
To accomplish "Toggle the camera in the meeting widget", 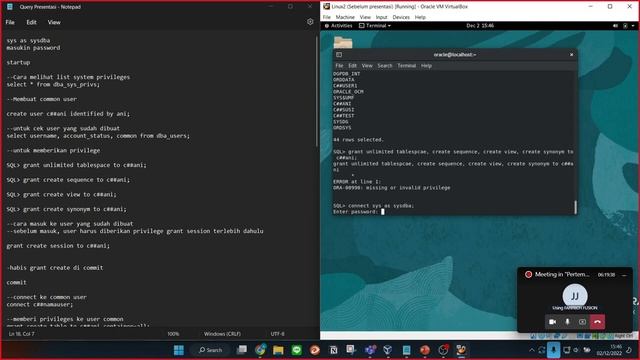I will (552, 322).
